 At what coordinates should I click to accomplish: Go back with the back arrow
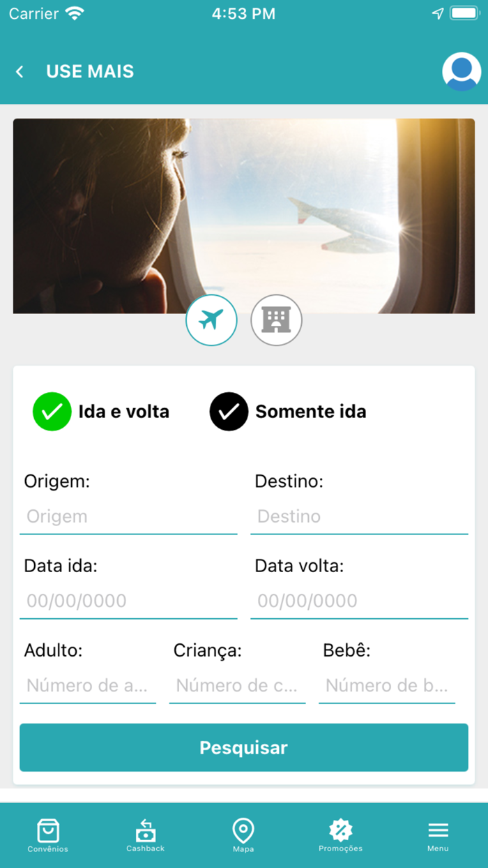pyautogui.click(x=20, y=70)
